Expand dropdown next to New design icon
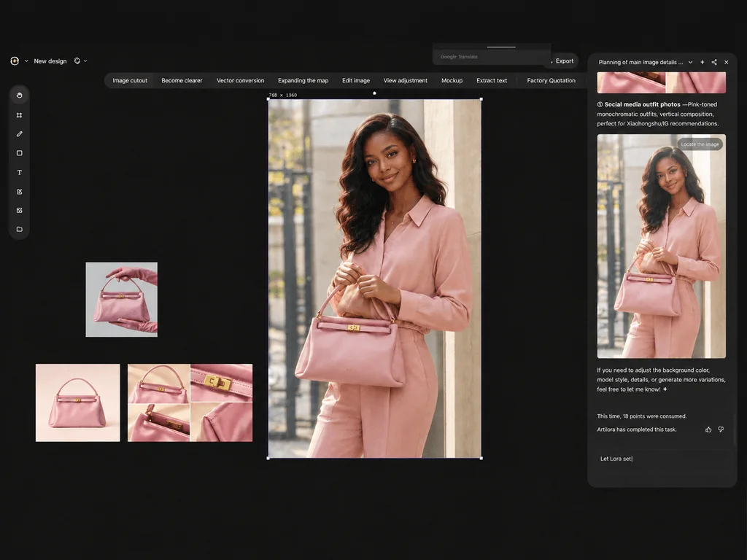 pyautogui.click(x=86, y=61)
